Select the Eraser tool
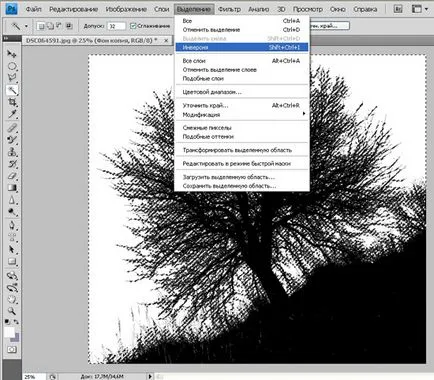Image resolution: width=434 pixels, height=380 pixels. point(12,176)
